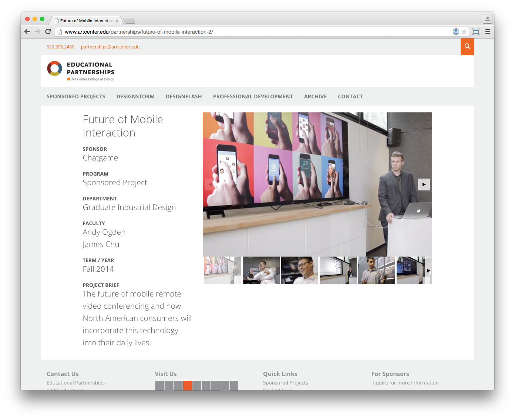The width and height of the screenshot is (515, 420).
Task: Select sixth thumbnail with dark grid screen
Action: [411, 271]
